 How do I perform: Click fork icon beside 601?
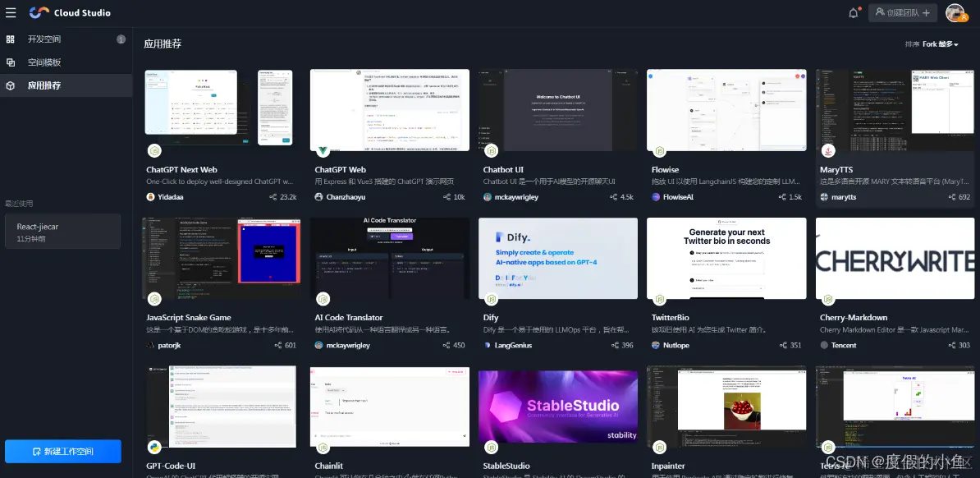[x=277, y=345]
